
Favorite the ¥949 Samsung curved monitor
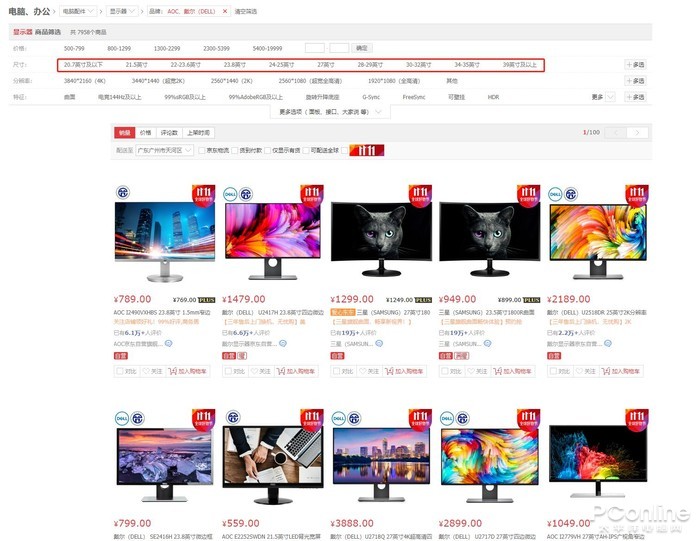click(478, 371)
